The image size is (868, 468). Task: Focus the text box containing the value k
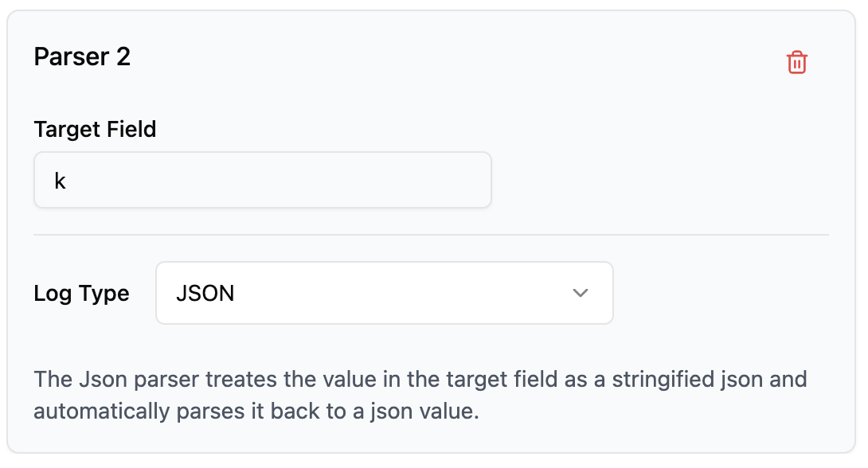[x=263, y=179]
